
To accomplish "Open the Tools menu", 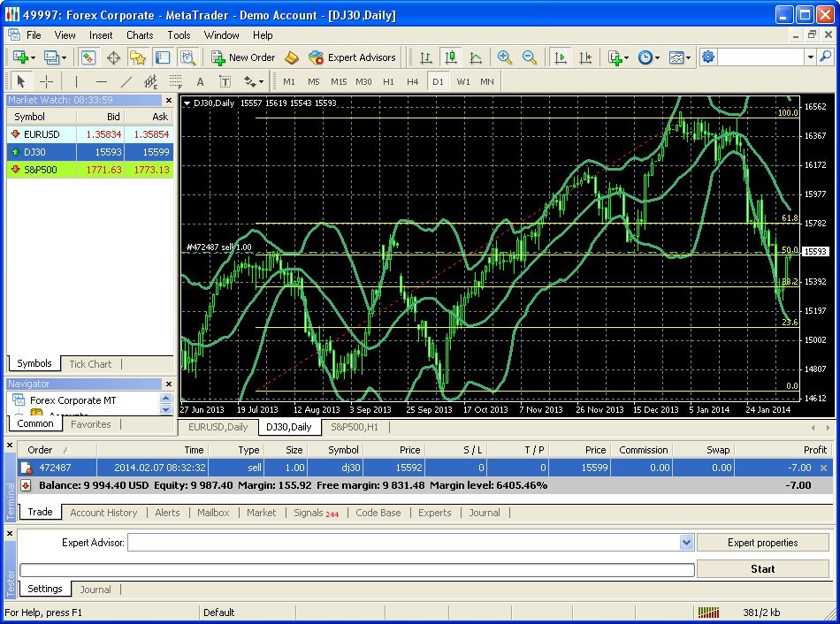I will 179,35.
